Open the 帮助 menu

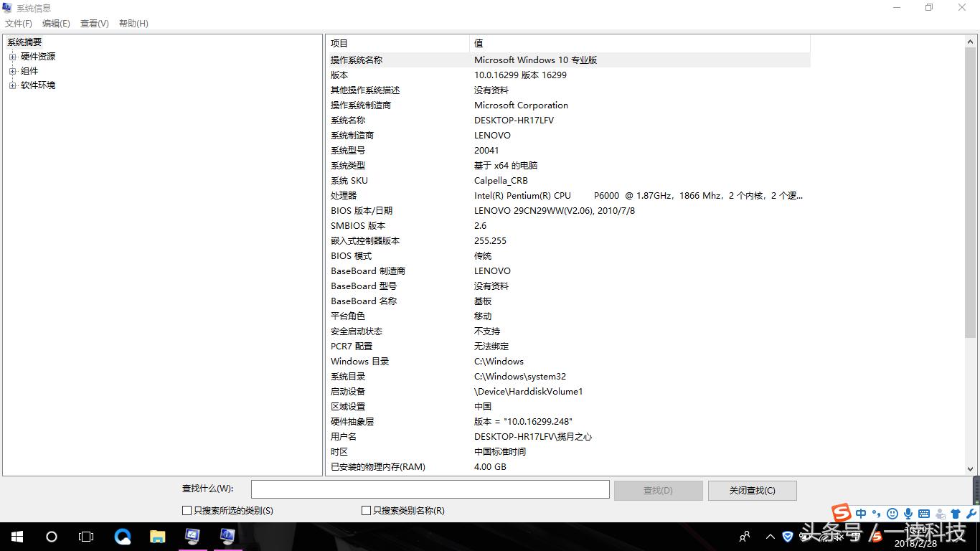(x=133, y=23)
